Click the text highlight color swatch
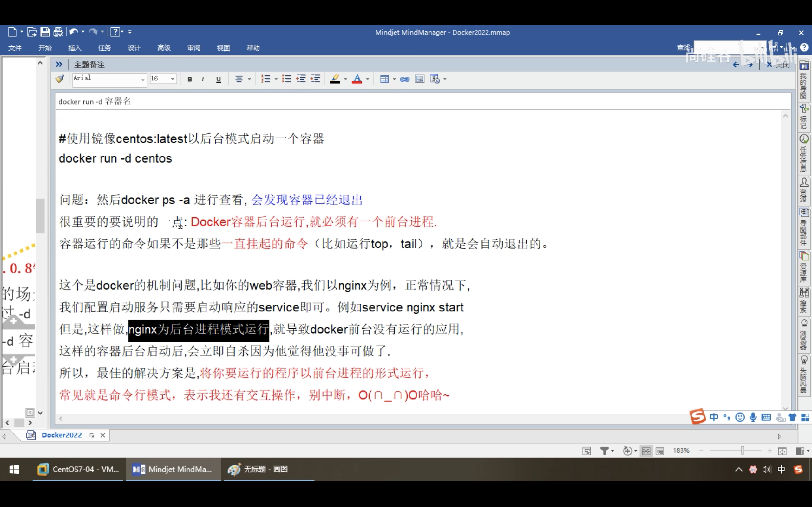This screenshot has height=507, width=812. [335, 79]
